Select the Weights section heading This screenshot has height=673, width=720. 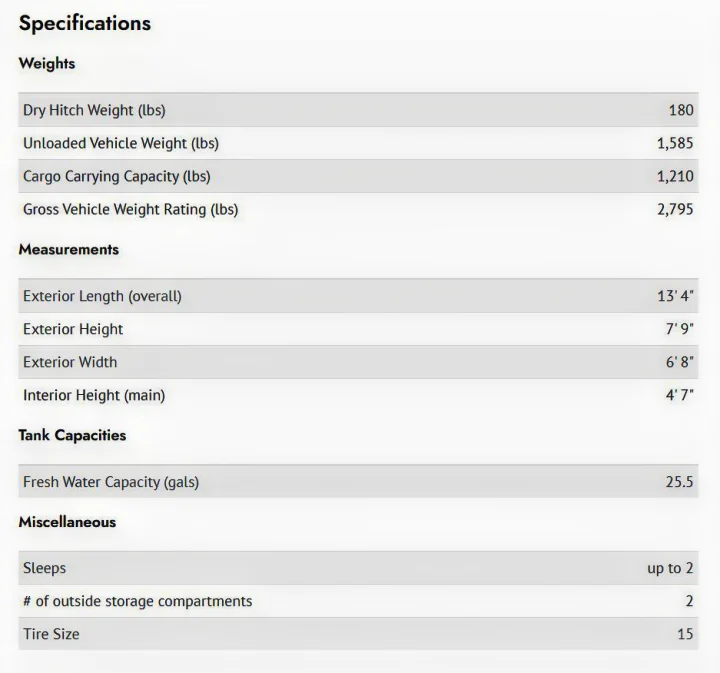(x=47, y=63)
